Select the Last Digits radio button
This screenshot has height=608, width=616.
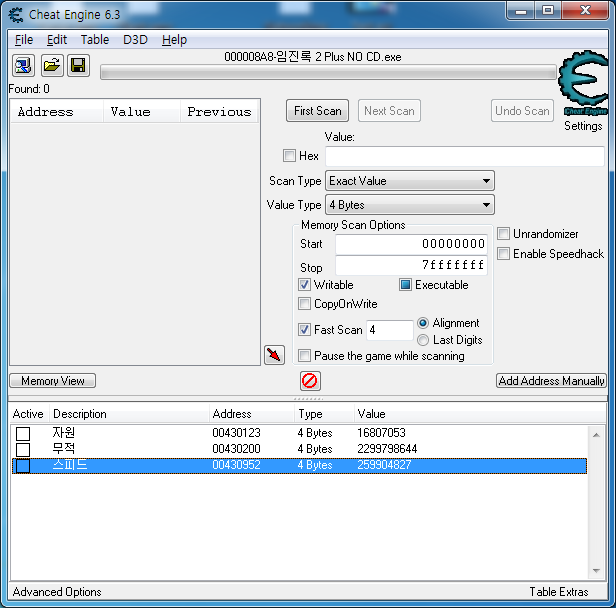point(423,340)
